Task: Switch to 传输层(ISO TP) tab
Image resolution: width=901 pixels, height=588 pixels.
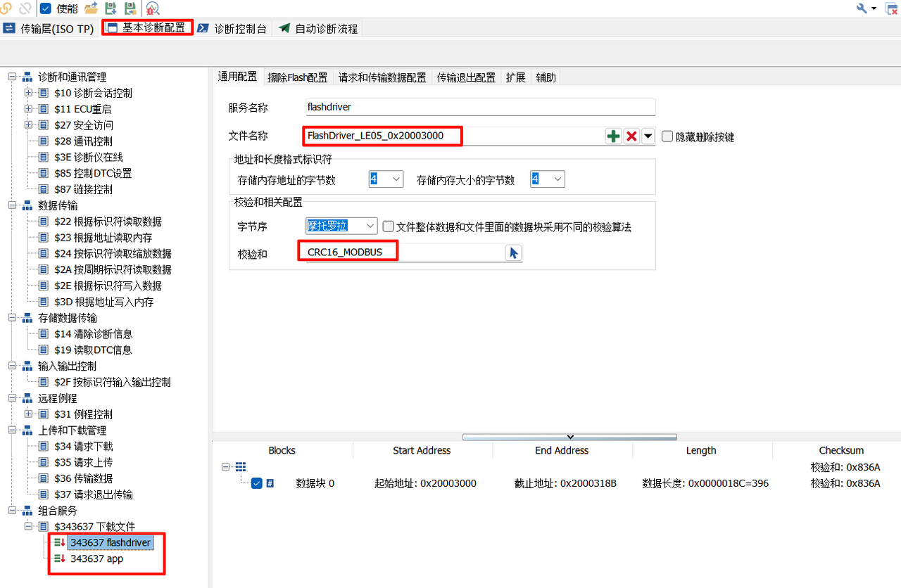Action: click(x=49, y=29)
